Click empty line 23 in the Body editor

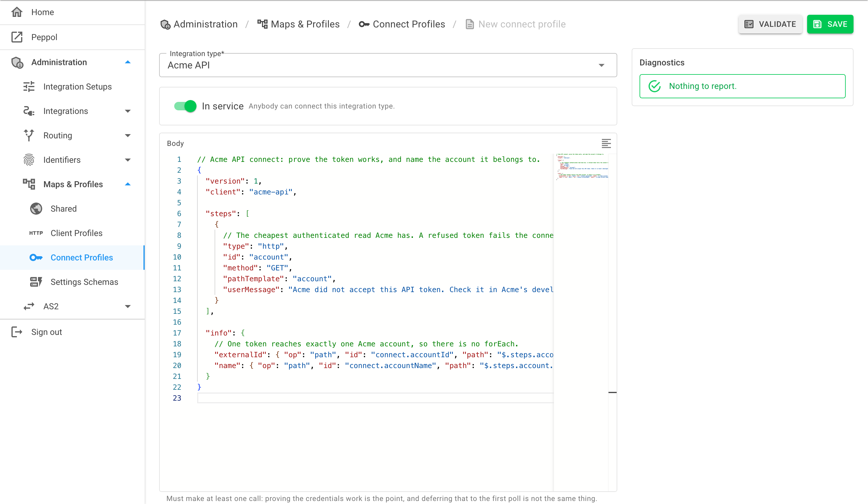(376, 398)
